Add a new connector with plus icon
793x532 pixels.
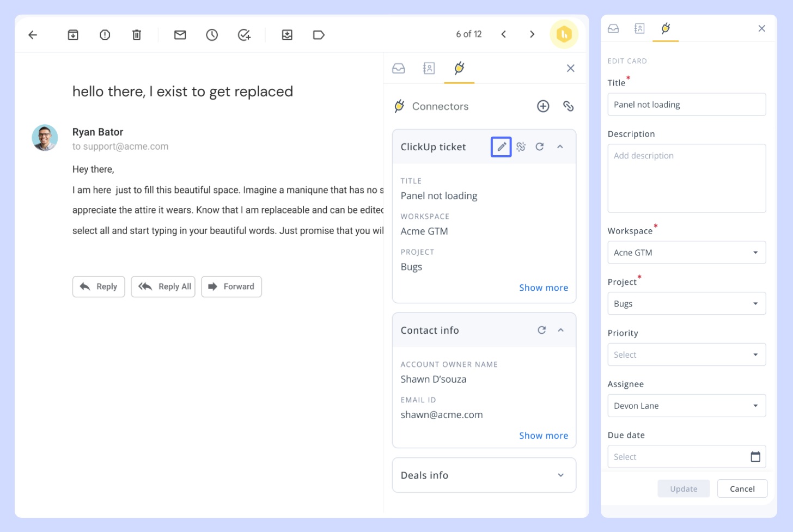pos(543,106)
